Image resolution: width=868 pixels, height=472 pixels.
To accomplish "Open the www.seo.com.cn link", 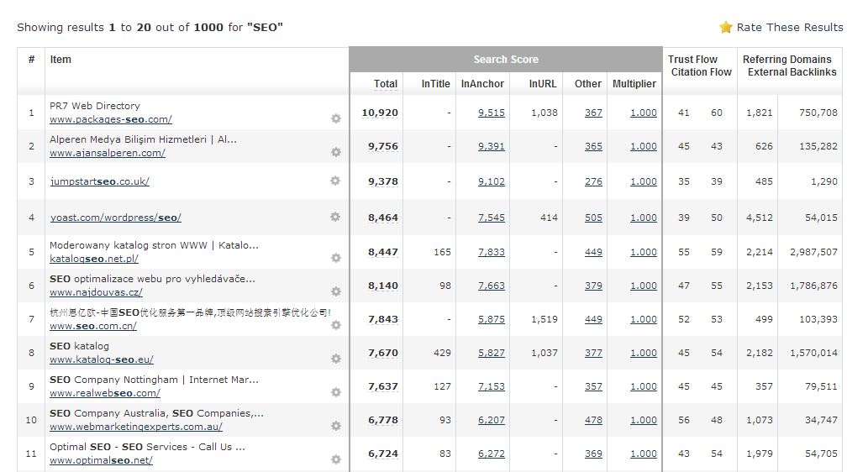I will 93,327.
